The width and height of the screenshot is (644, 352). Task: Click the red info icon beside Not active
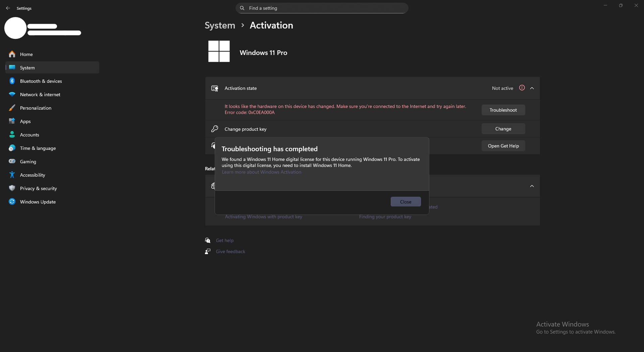click(x=522, y=88)
